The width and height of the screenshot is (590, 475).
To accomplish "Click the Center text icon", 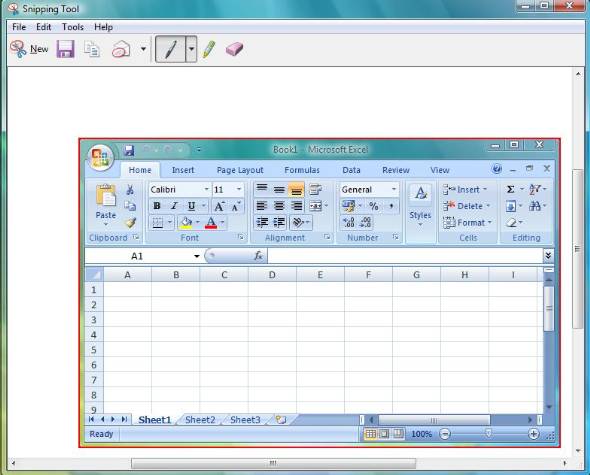I will tap(279, 206).
